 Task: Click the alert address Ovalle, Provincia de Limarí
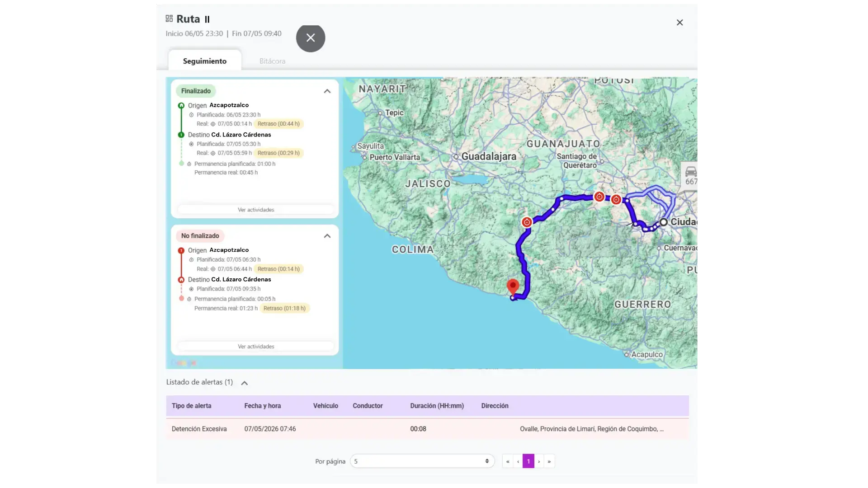(592, 429)
